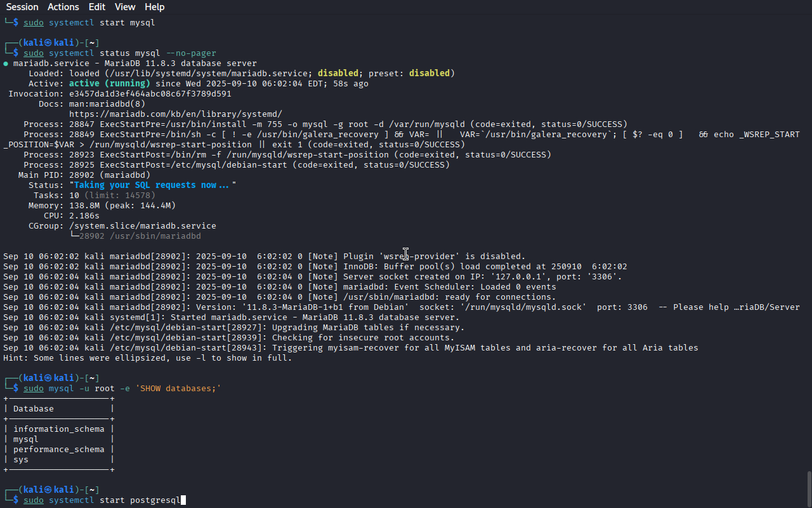Open the Help menu

[154, 7]
